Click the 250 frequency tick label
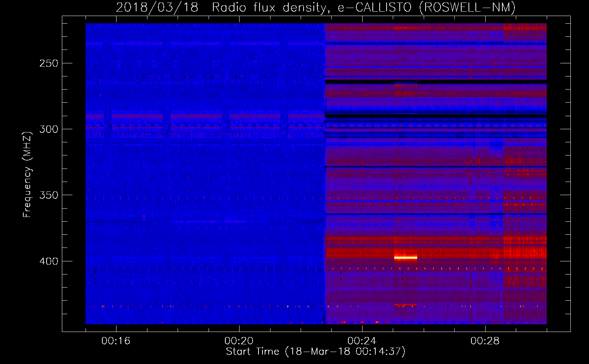This screenshot has height=364, width=589. 49,63
